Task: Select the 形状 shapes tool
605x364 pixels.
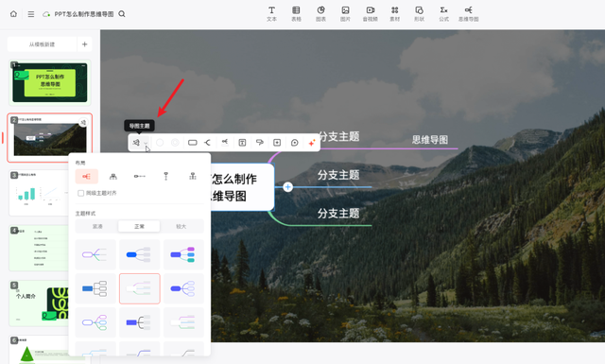Action: [x=419, y=13]
